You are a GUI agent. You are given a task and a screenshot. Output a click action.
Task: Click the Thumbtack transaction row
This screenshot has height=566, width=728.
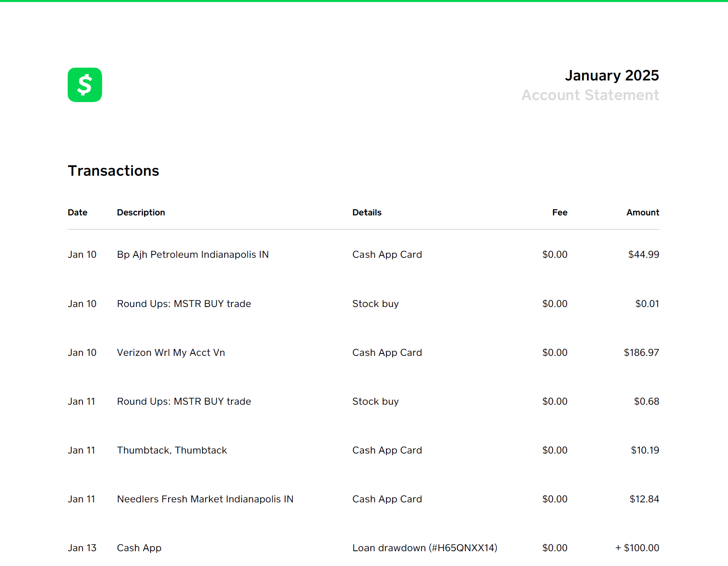point(172,450)
